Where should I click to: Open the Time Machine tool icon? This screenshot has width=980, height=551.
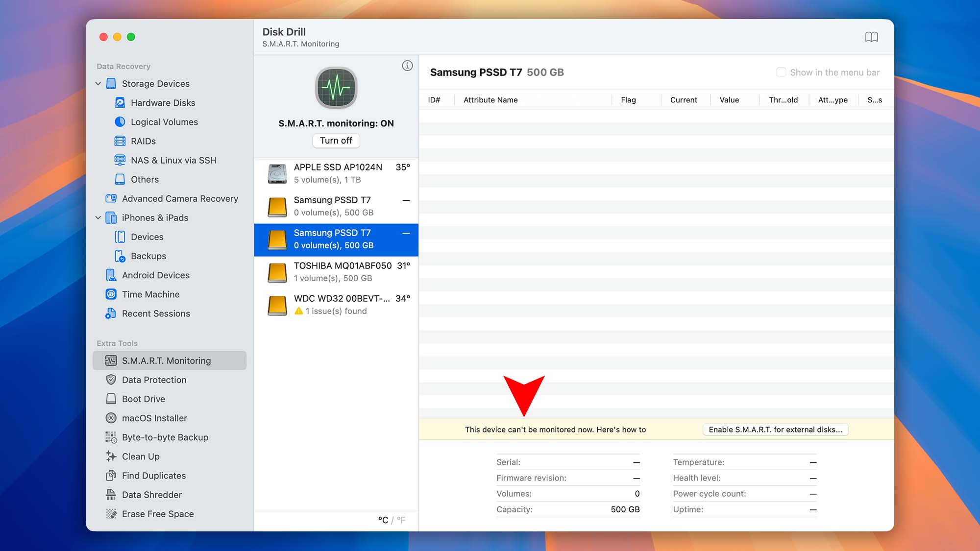coord(111,294)
